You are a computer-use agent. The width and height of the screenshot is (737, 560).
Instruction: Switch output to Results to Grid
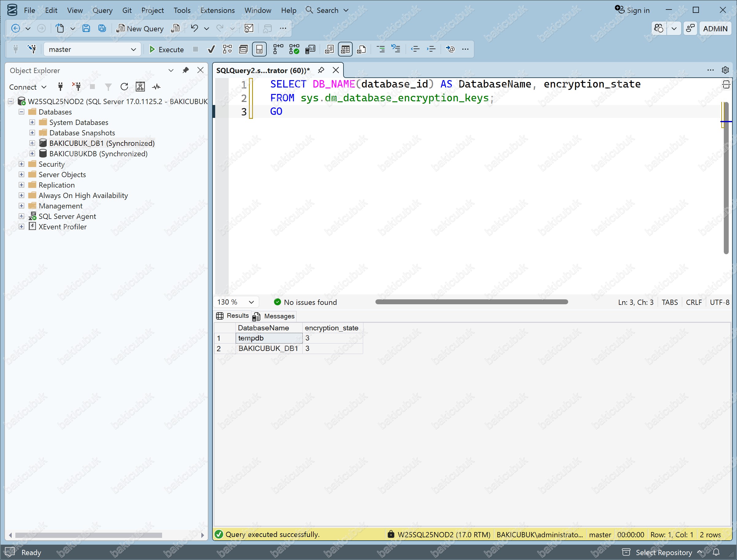tap(345, 49)
